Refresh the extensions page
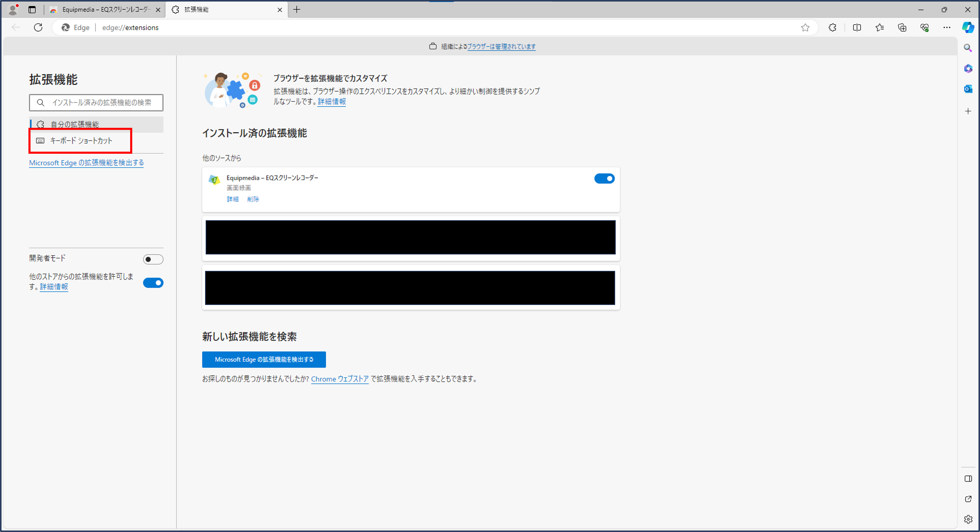Image resolution: width=980 pixels, height=532 pixels. pos(38,27)
